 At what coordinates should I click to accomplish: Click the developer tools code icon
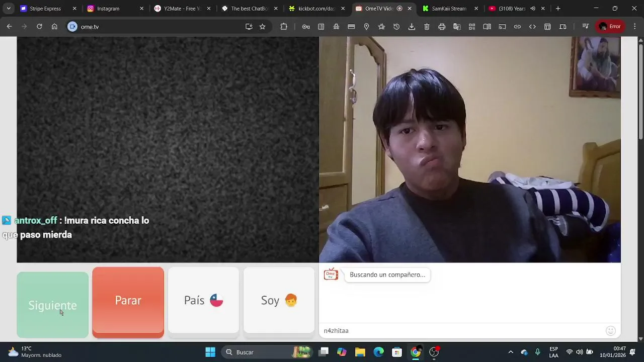(532, 27)
